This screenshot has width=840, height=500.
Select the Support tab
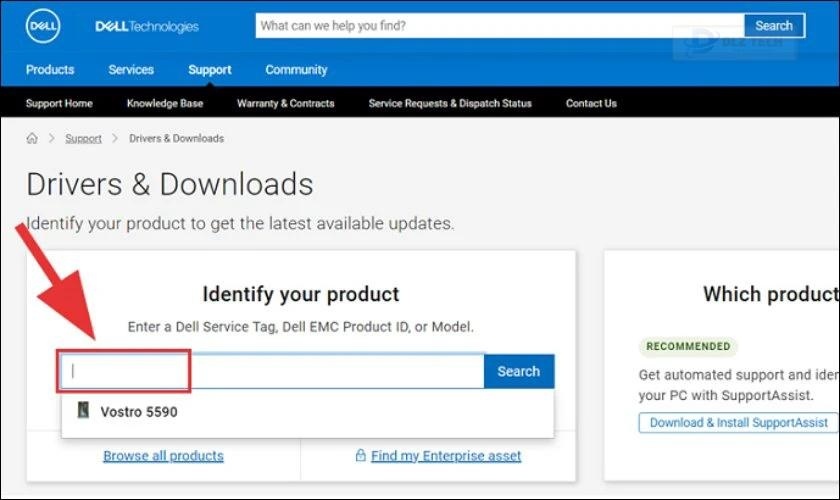pos(209,70)
